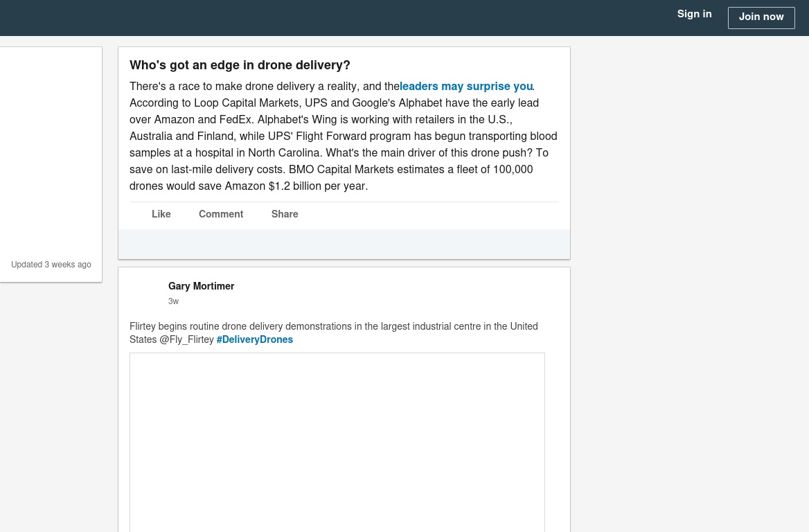This screenshot has width=809, height=532.
Task: Click the Join now button
Action: pos(761,17)
